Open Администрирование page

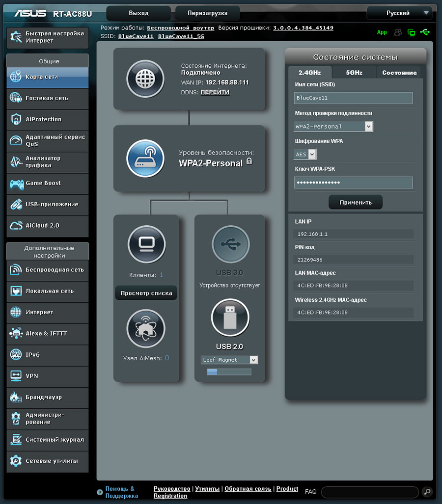[x=48, y=419]
